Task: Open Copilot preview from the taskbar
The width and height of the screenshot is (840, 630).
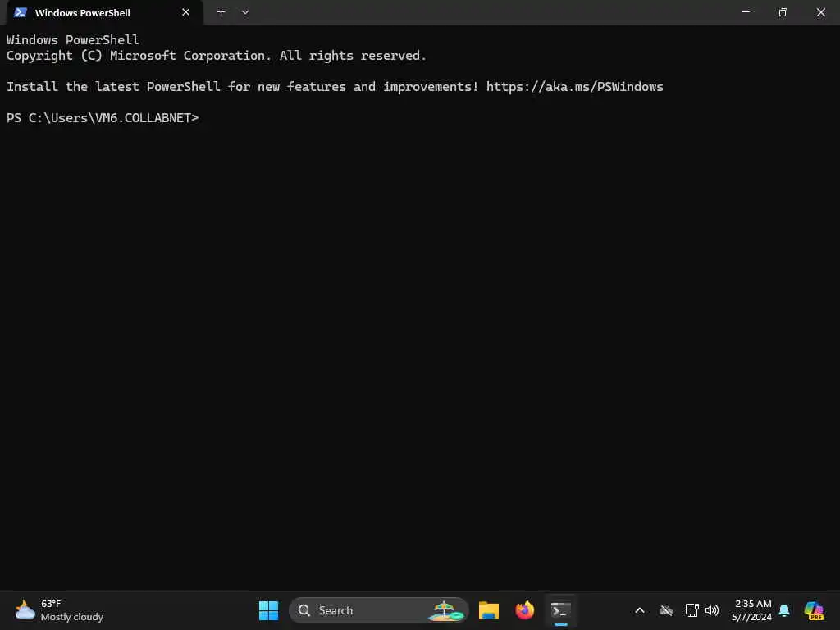Action: click(x=814, y=610)
